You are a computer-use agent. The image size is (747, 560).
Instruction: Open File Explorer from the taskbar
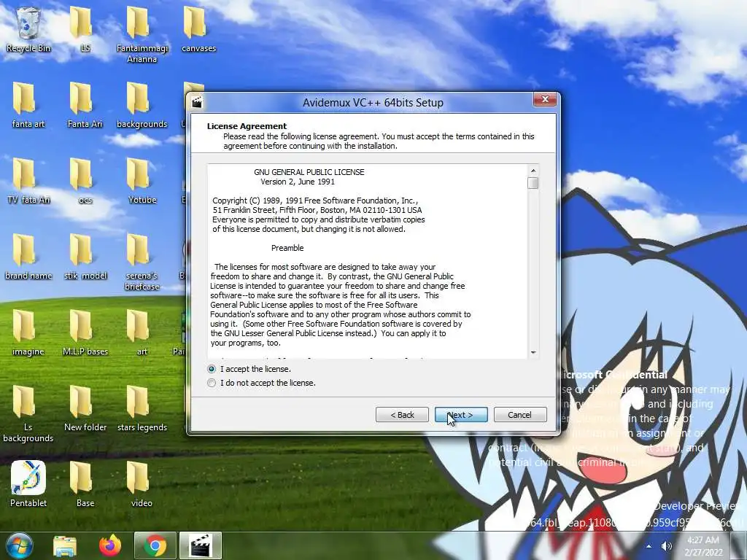click(x=65, y=546)
